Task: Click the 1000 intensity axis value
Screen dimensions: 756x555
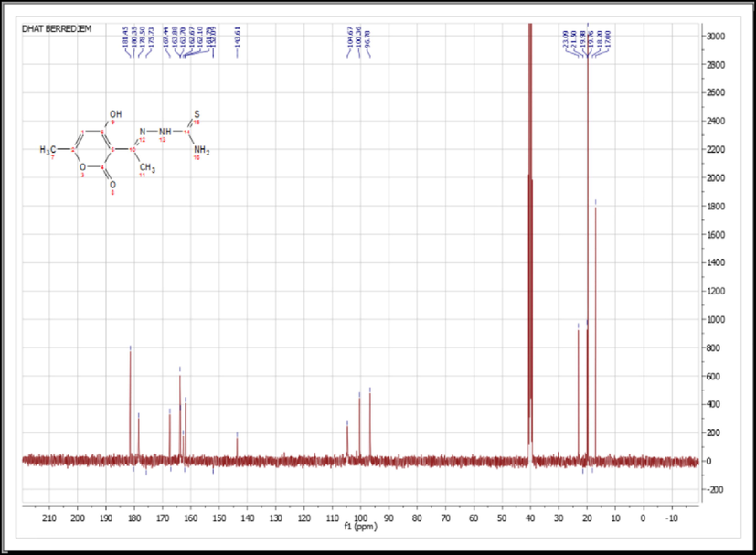Action: pos(716,320)
